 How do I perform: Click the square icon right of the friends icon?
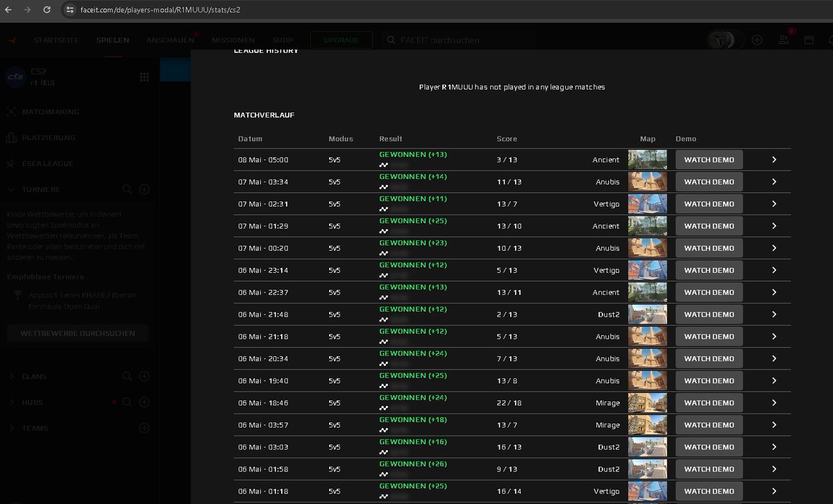809,40
